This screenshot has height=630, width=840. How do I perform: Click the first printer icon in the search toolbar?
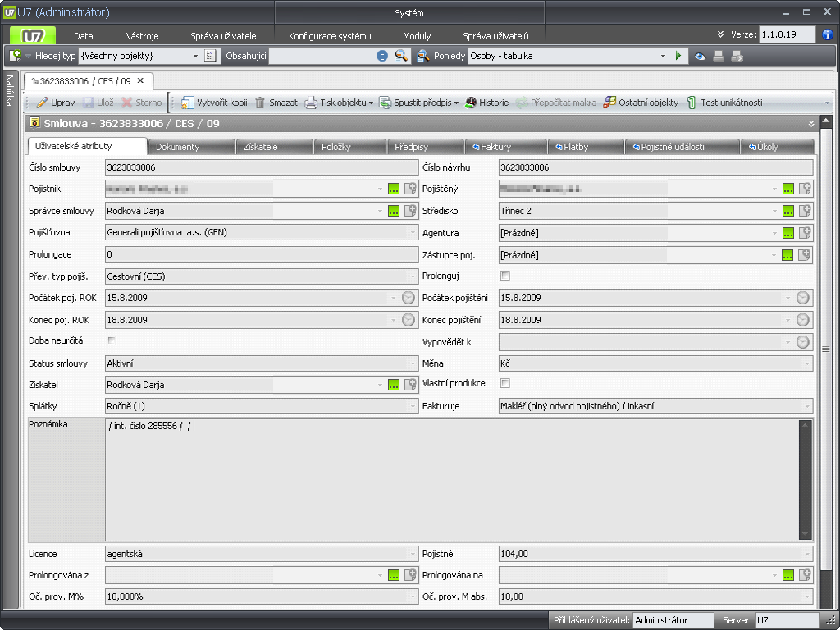[719, 56]
